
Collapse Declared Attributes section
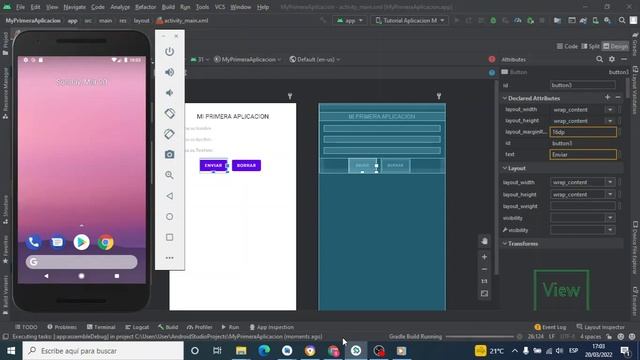point(504,98)
